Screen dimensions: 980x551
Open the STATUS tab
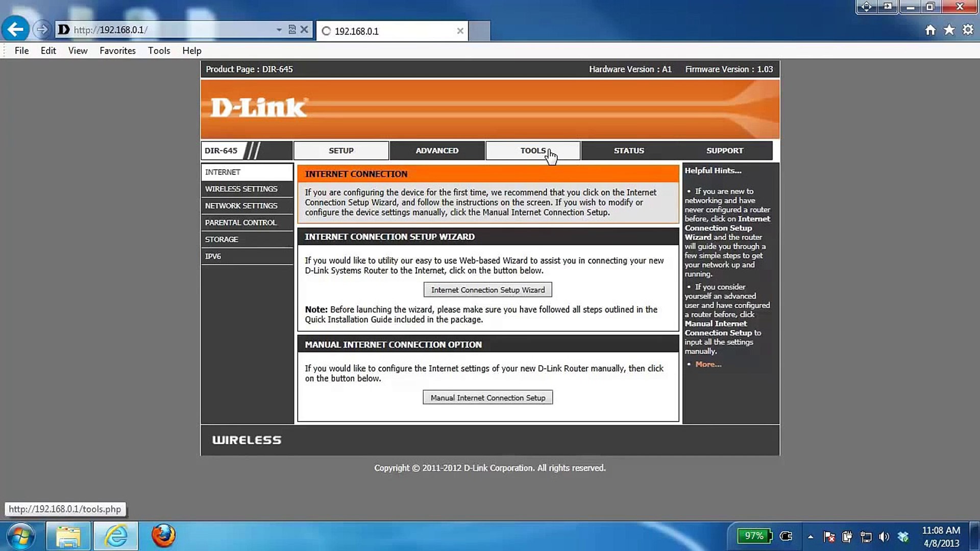coord(628,150)
